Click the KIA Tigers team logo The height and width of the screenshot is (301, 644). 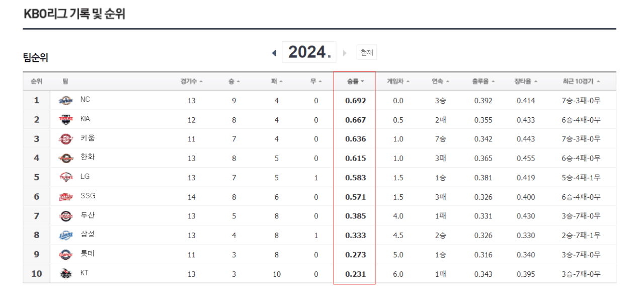pyautogui.click(x=66, y=120)
